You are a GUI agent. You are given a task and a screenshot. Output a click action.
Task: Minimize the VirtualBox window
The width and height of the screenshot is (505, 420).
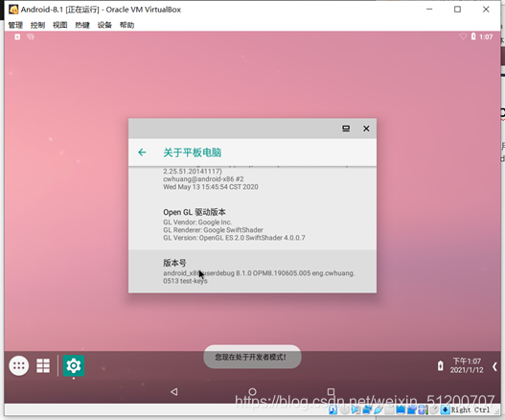(x=429, y=10)
